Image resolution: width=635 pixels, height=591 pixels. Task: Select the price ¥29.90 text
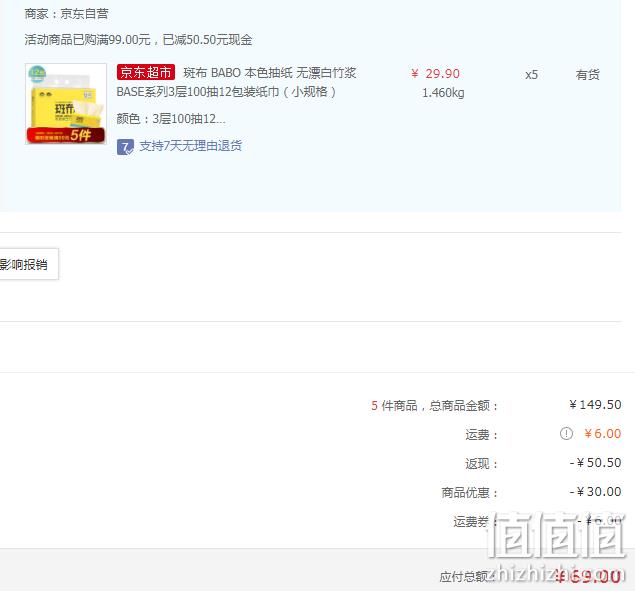click(x=435, y=74)
